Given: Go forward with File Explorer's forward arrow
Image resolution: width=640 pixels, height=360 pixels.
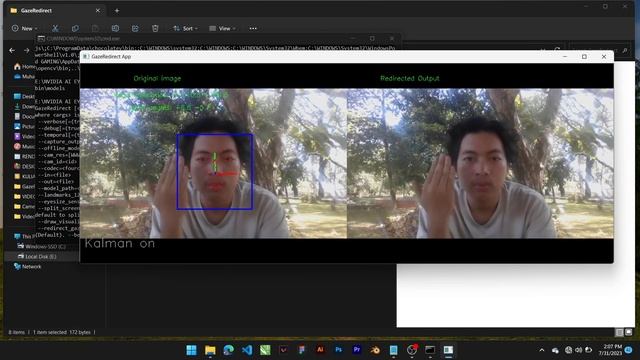Looking at the screenshot, I should click(x=27, y=50).
